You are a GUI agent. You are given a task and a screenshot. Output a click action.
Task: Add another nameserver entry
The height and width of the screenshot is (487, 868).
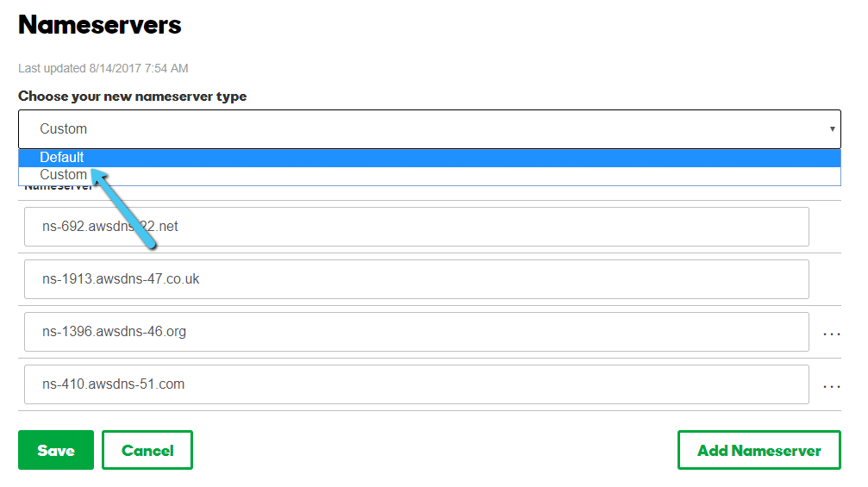pos(759,450)
